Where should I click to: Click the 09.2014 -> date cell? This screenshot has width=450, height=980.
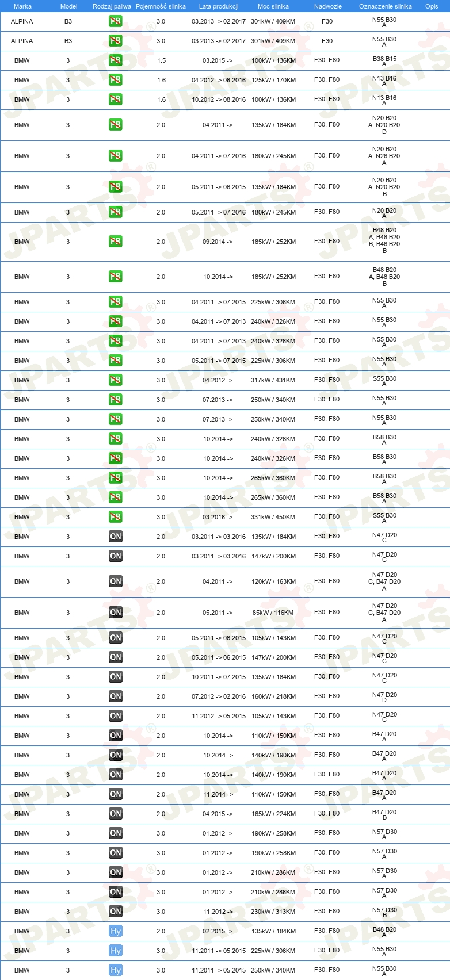218,242
